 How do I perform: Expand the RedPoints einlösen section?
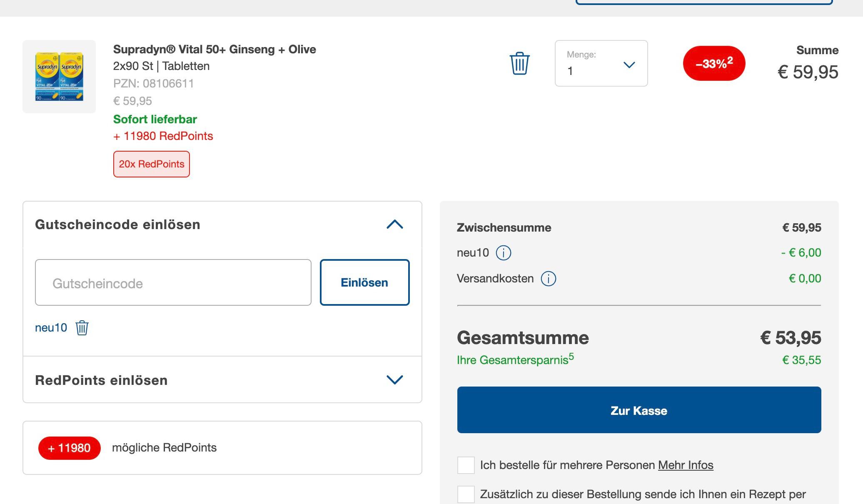(394, 380)
